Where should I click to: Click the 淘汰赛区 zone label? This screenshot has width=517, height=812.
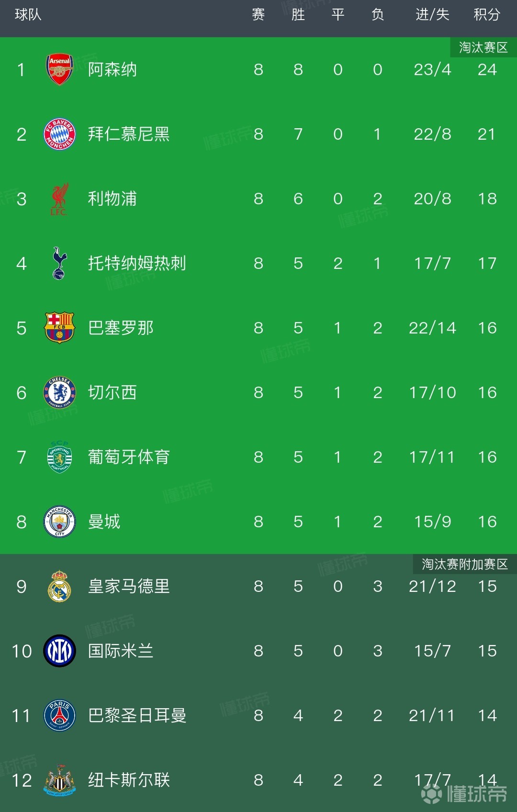483,47
